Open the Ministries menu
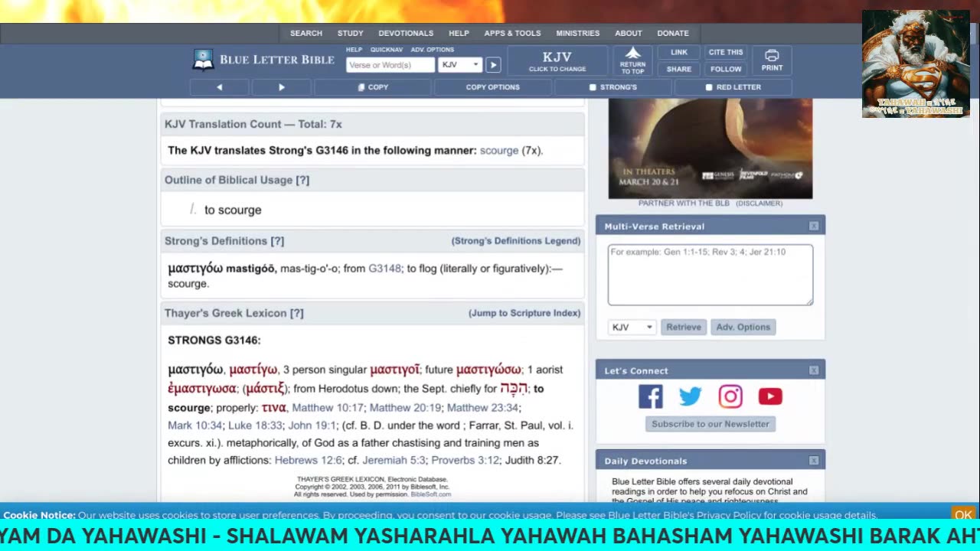Viewport: 980px width, 551px height. [578, 33]
